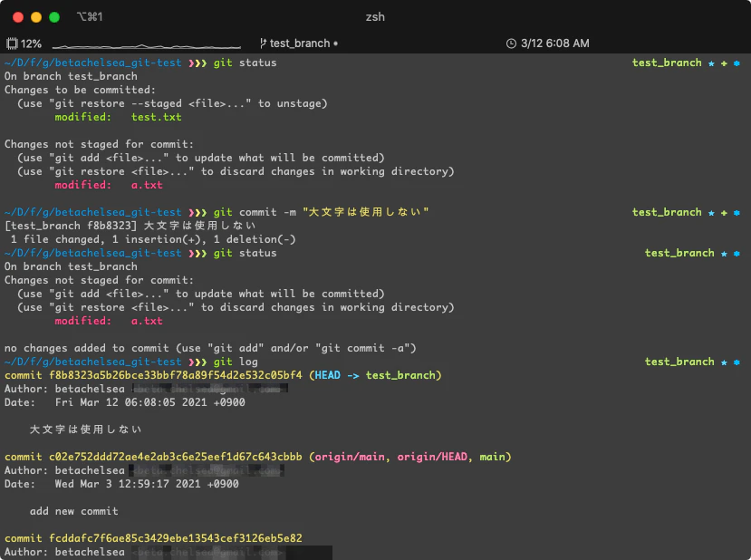Image resolution: width=751 pixels, height=560 pixels.
Task: Click 'On branch test_branch' in first status output
Action: [71, 76]
